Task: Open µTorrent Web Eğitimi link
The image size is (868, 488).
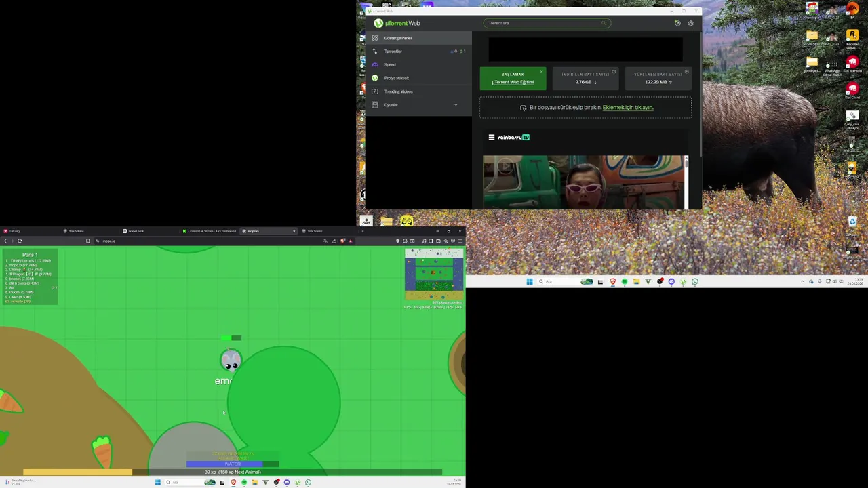Action: [x=513, y=82]
